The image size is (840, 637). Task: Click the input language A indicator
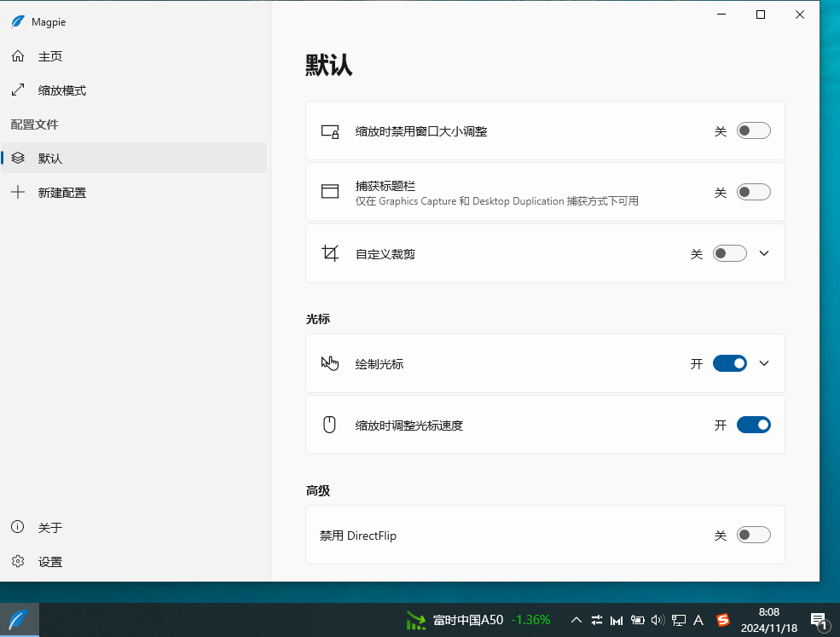pos(698,621)
